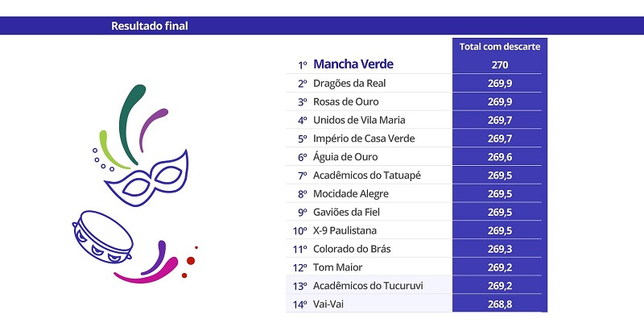Click the large red confetti dot
644x331 pixels.
point(191,260)
